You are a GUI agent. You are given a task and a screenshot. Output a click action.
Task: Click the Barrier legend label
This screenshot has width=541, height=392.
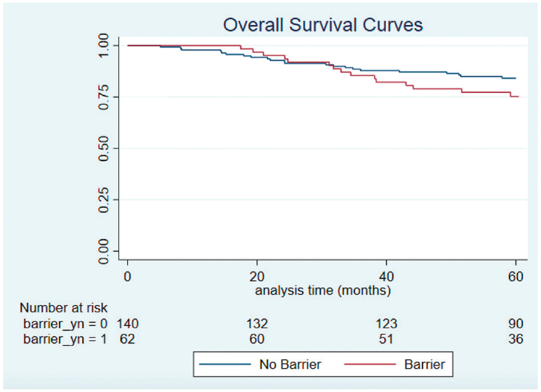425,364
